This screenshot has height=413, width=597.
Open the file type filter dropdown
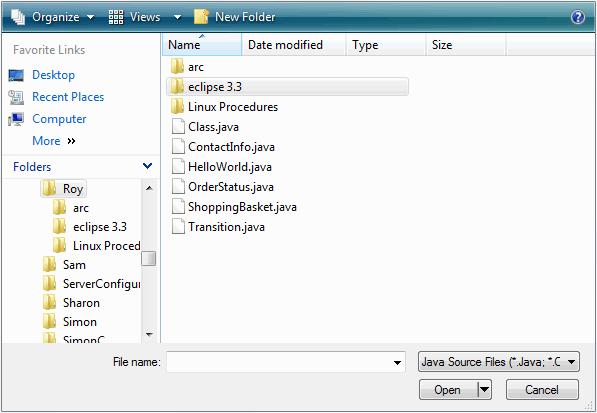499,362
